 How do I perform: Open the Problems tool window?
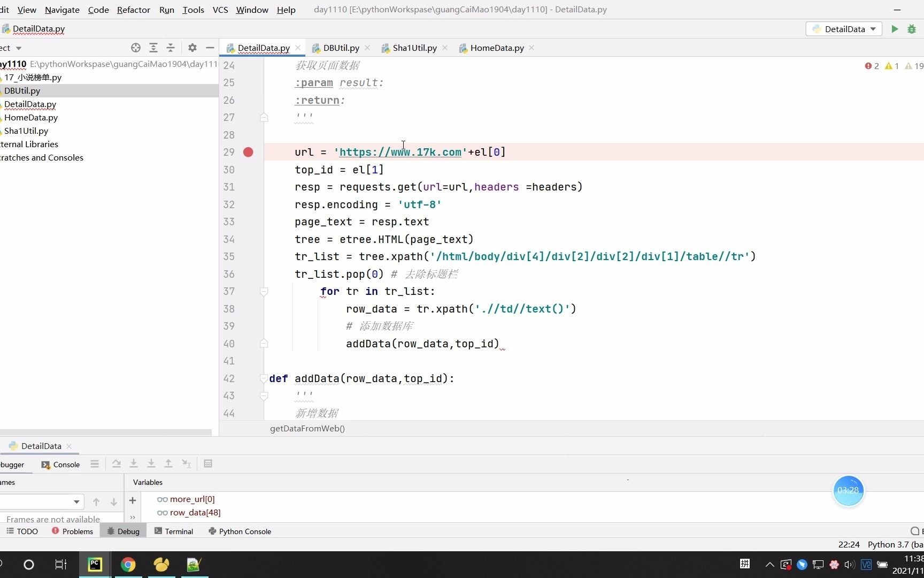[x=72, y=531]
